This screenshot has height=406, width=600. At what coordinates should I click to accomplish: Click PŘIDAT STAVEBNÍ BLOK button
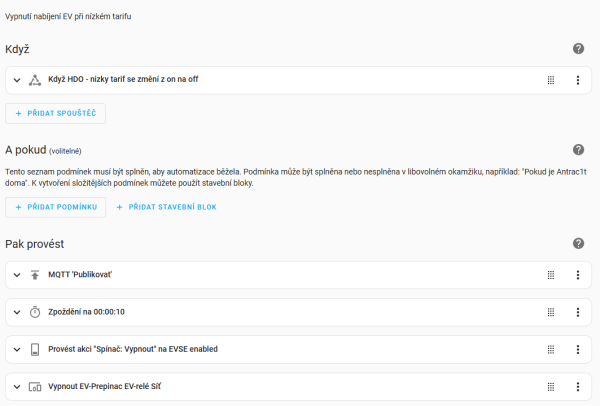coord(166,207)
